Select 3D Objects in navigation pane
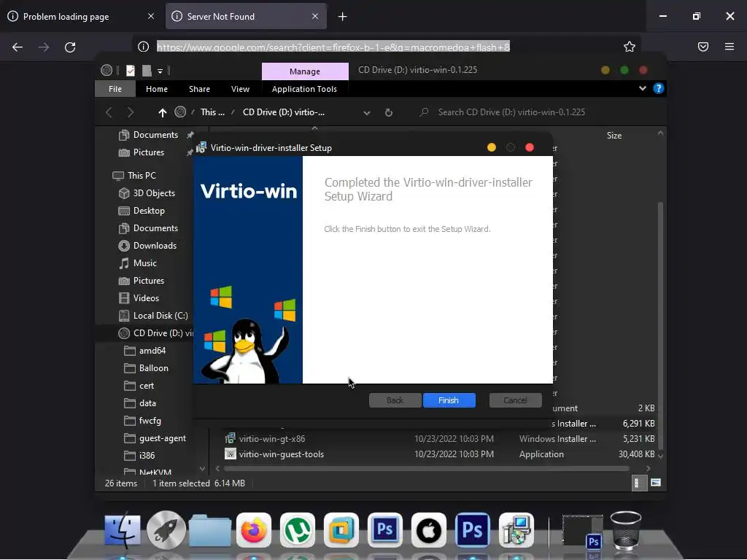Viewport: 747px width, 560px height. point(154,193)
